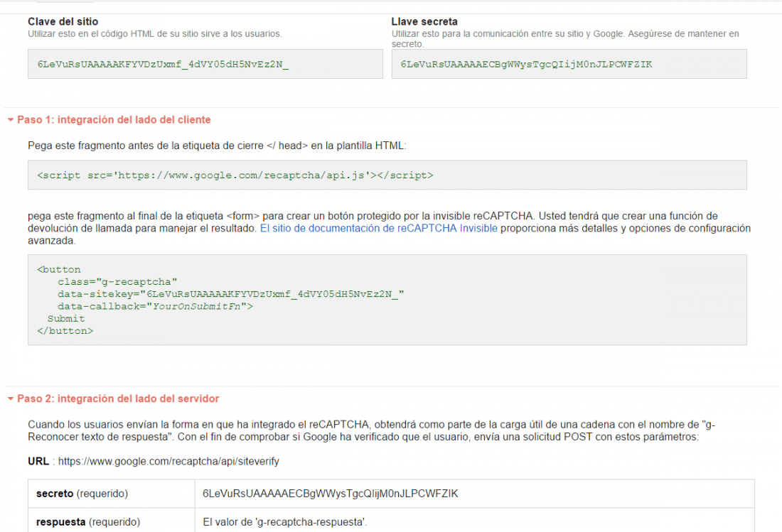Click the data-callback YourOnSubmitFn line
Viewport: 782px width, 532px height.
click(155, 306)
